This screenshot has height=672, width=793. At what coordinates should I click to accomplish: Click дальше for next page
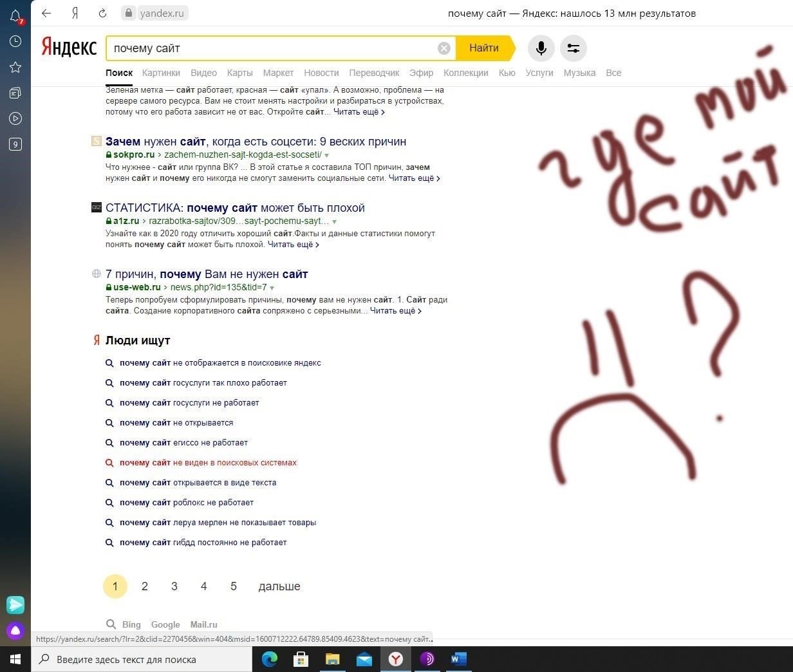[x=279, y=586]
